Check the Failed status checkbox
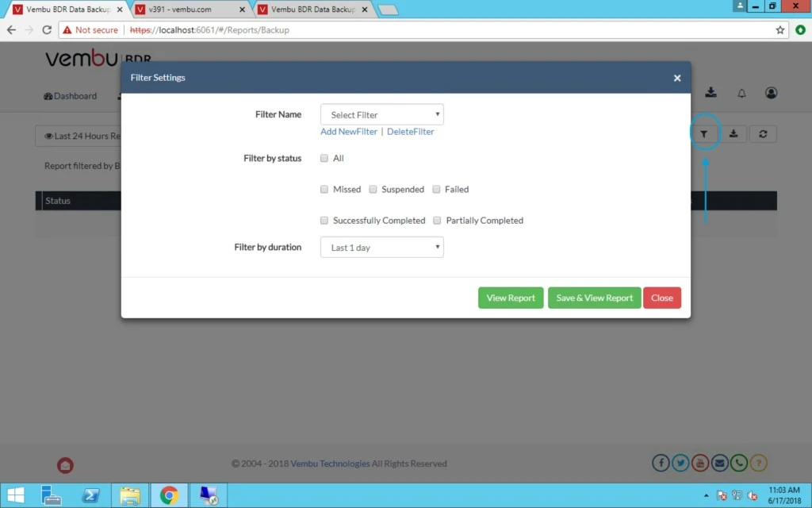812x508 pixels. click(x=436, y=189)
